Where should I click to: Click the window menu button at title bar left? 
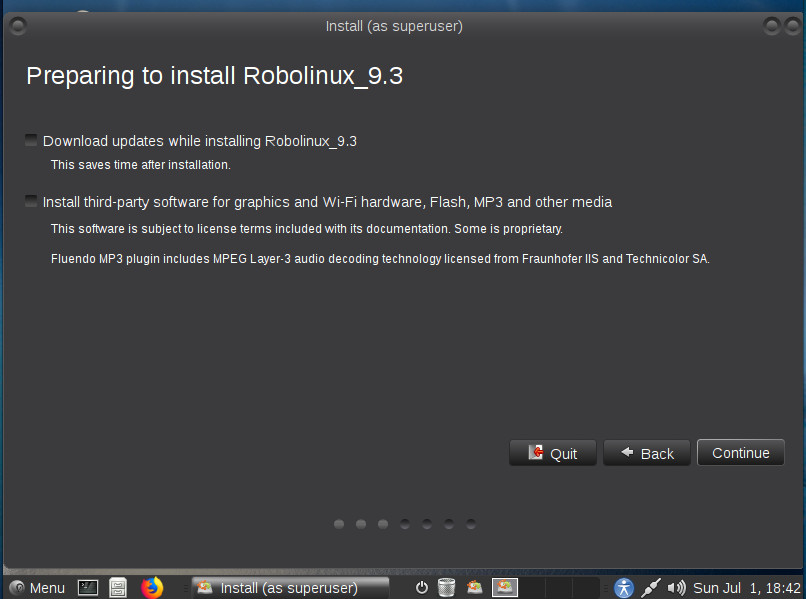[18, 26]
